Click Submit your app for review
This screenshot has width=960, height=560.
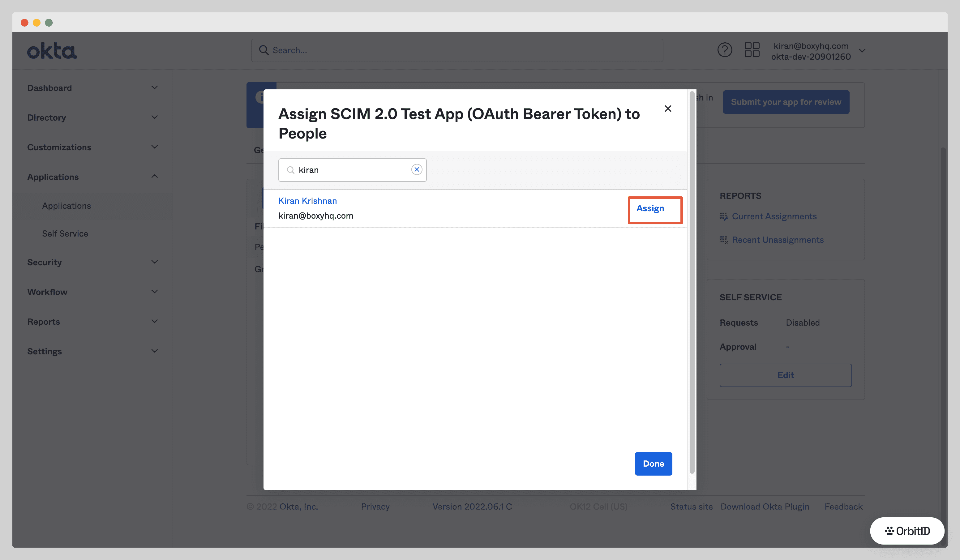coord(786,102)
